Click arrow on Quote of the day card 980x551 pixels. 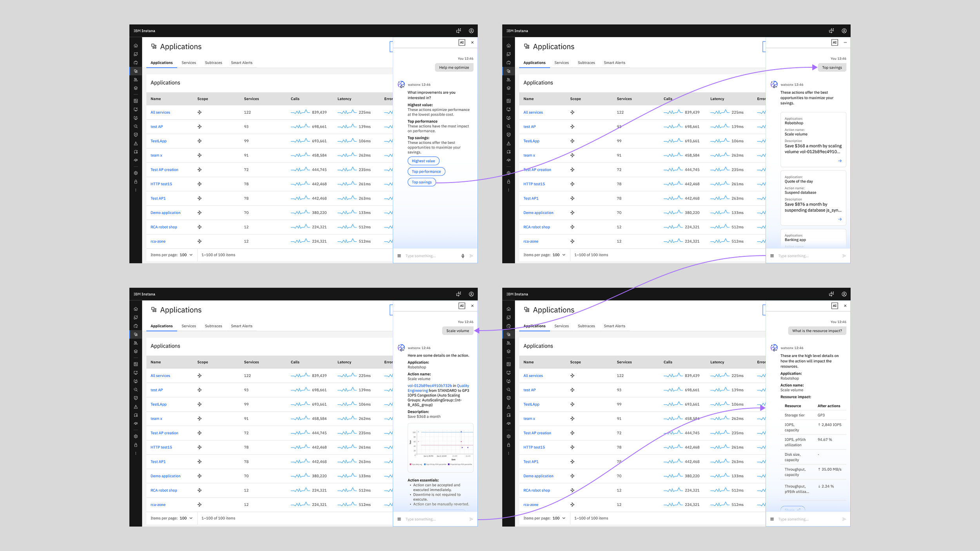(x=840, y=219)
